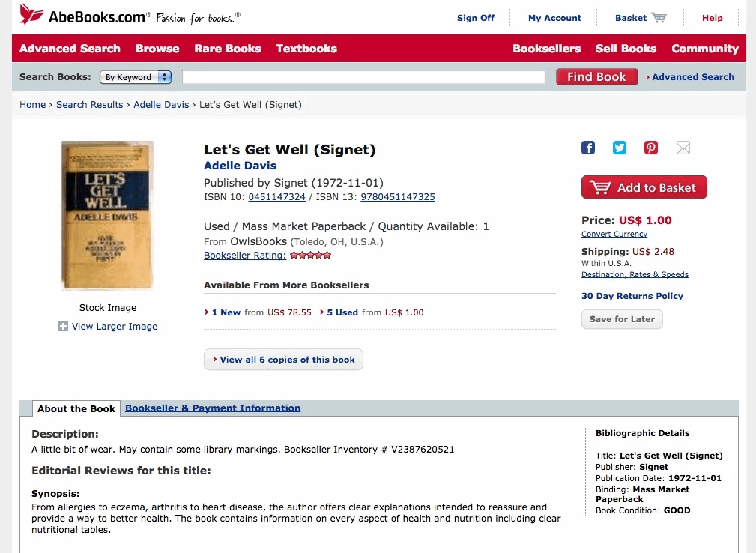Click the search books text field
This screenshot has width=756, height=553.
(363, 77)
